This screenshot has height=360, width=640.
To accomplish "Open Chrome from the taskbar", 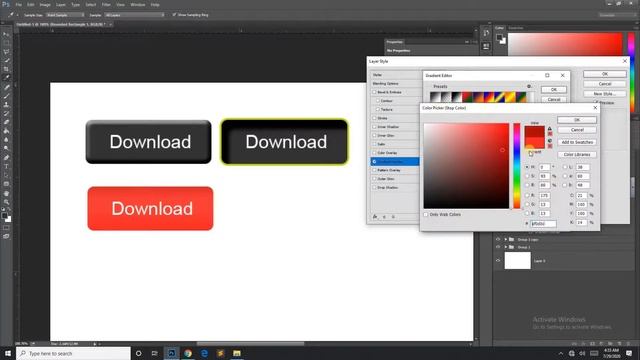I will click(188, 353).
